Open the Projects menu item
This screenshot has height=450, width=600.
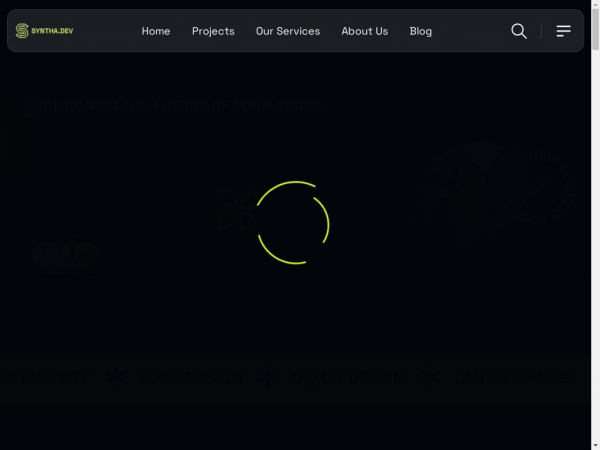point(213,31)
